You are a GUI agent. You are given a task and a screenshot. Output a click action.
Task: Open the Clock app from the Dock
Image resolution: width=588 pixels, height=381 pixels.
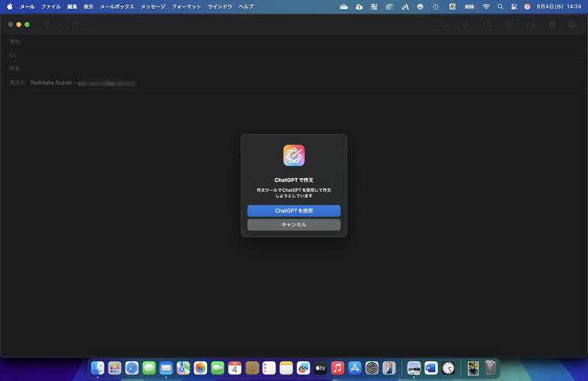point(448,368)
